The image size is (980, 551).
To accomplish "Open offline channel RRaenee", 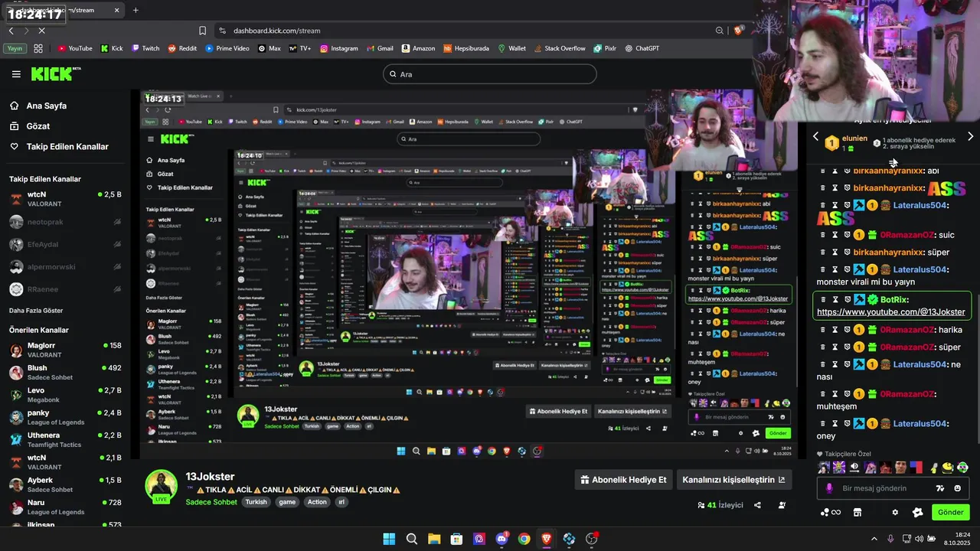I will (65, 289).
